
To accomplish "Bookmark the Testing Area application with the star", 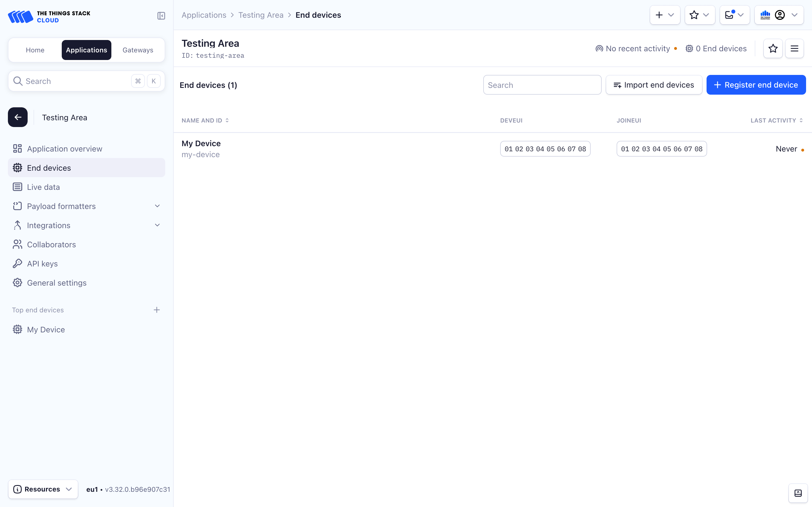I will (773, 49).
